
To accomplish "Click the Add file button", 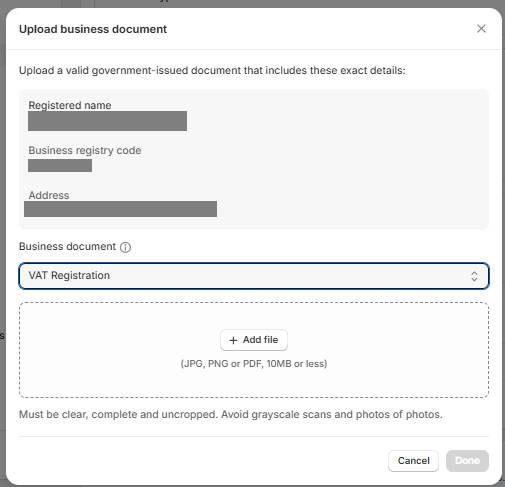I will (x=254, y=340).
